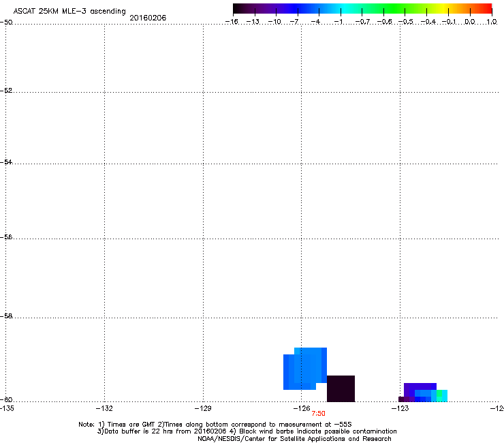Click the 1.0 colorbar label
Image resolution: width=504 pixels, height=443 pixels.
492,22
